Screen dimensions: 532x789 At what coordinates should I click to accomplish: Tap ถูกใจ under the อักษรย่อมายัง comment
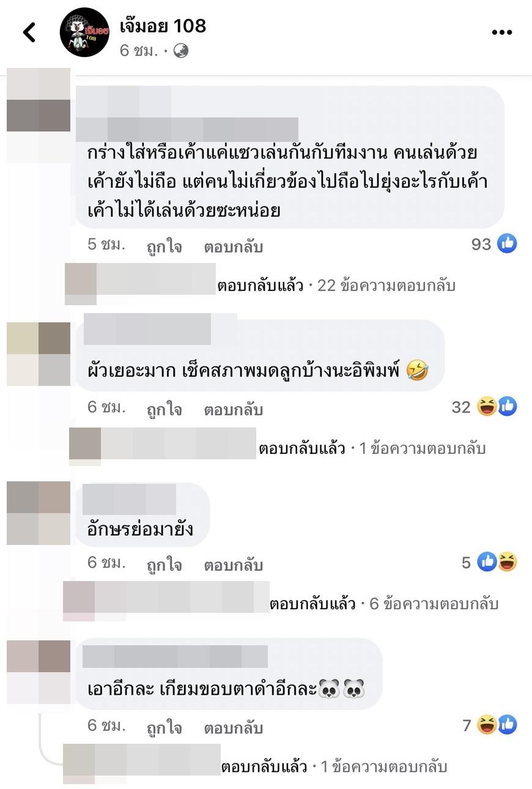[164, 565]
